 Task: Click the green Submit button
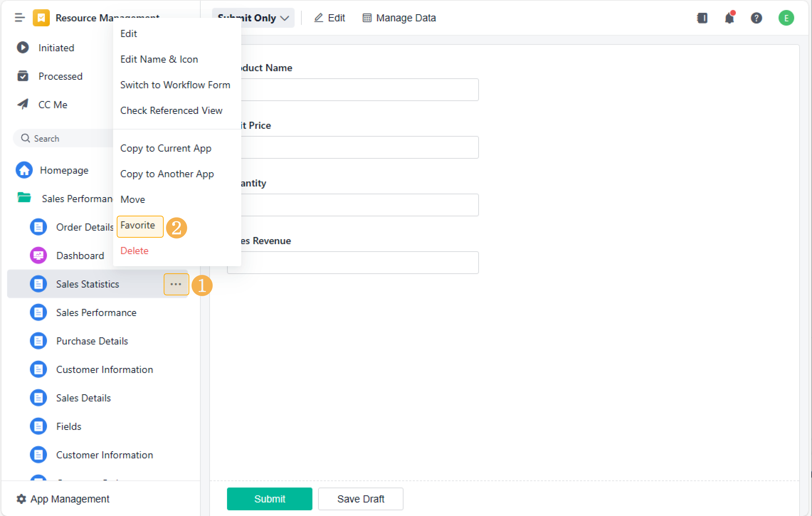click(269, 498)
